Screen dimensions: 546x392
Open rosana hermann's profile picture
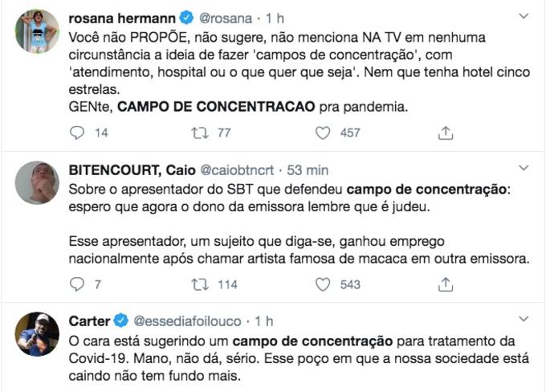point(38,32)
